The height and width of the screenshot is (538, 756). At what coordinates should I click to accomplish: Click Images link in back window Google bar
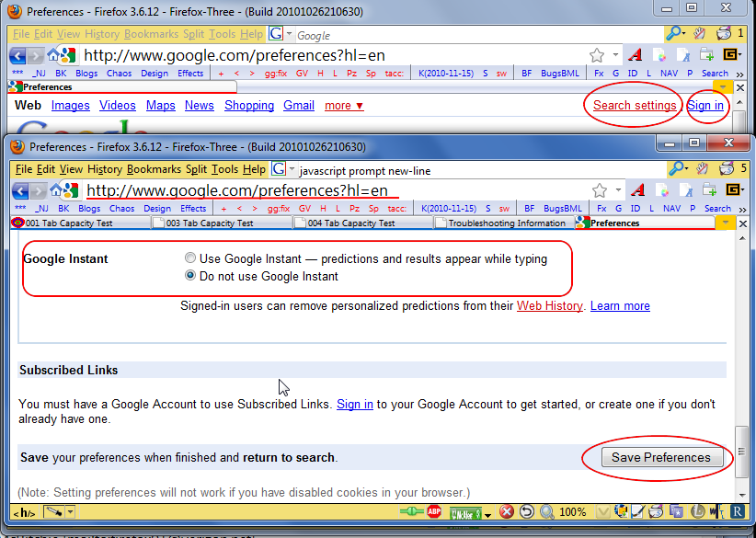[x=71, y=105]
